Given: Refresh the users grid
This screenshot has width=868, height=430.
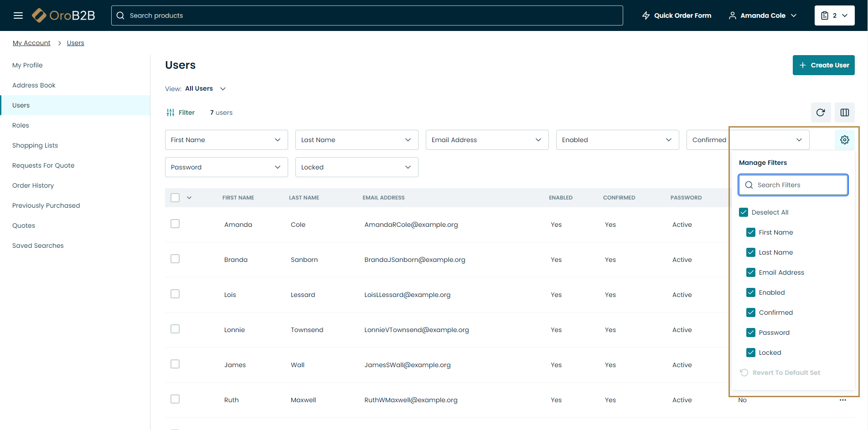Looking at the screenshot, I should [x=821, y=113].
